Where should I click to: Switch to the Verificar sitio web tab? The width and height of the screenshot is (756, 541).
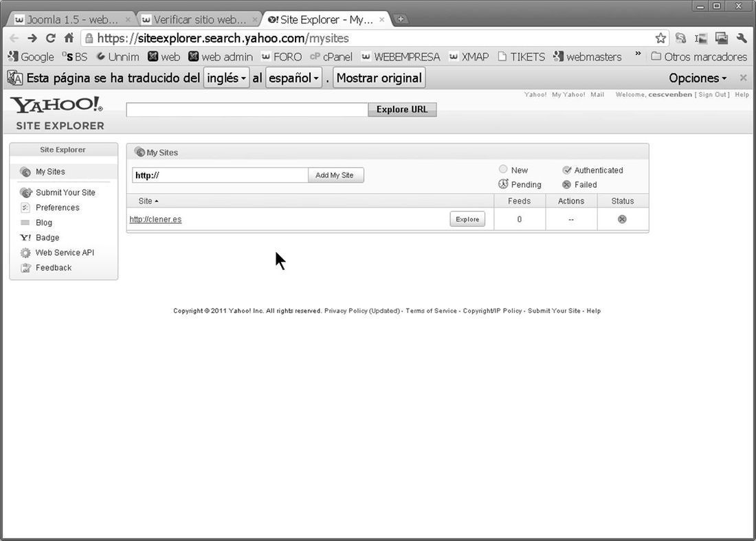(x=199, y=20)
